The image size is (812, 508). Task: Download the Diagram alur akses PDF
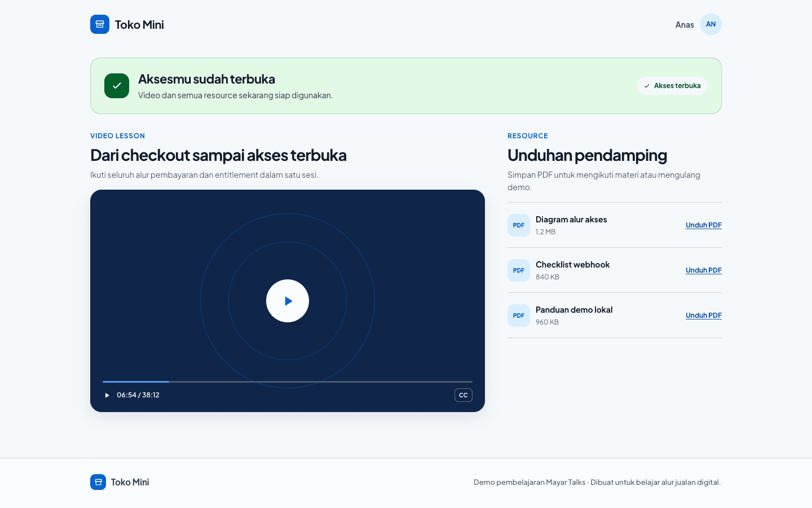point(704,225)
